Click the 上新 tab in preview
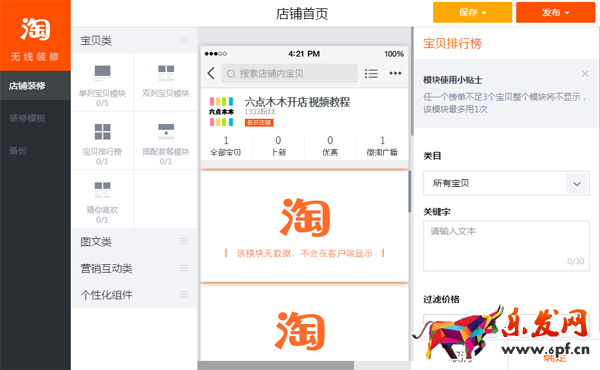 278,146
